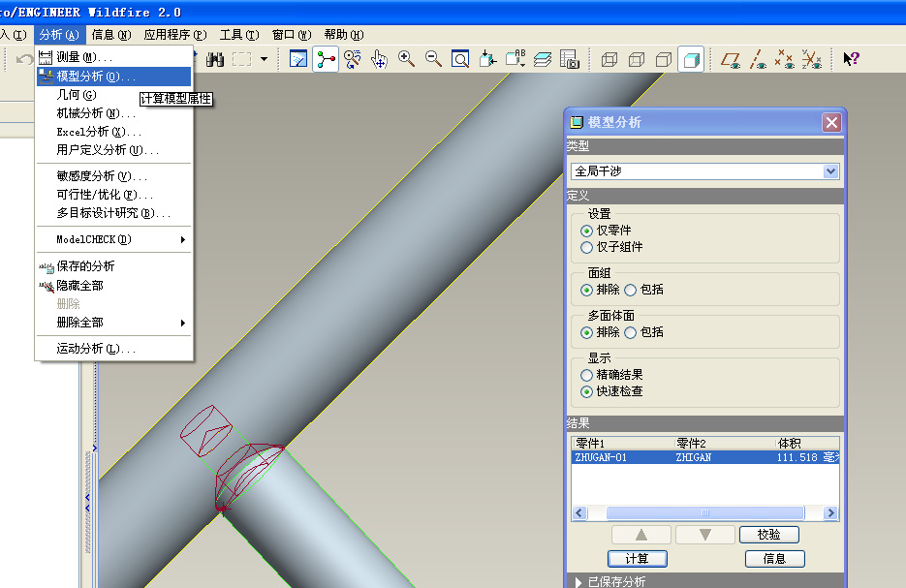This screenshot has height=588, width=906.
Task: Click the results list right scroll arrow
Action: (830, 512)
